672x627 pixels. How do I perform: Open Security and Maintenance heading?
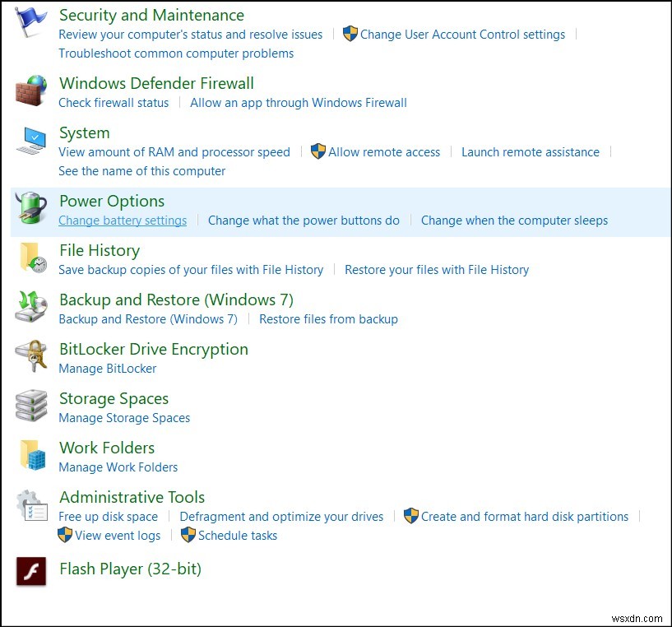click(x=151, y=15)
